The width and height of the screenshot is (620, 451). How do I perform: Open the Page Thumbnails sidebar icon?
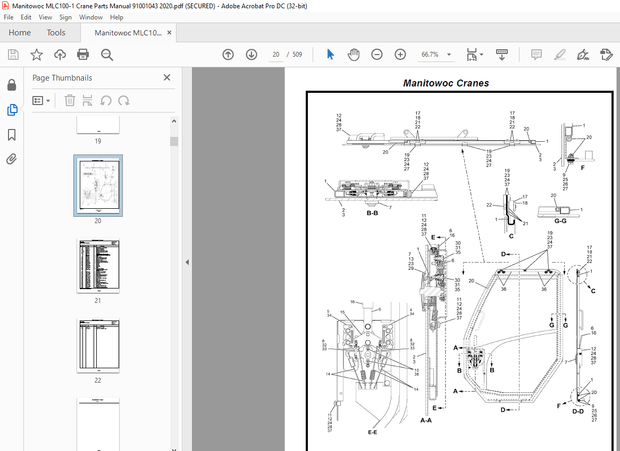[x=12, y=110]
